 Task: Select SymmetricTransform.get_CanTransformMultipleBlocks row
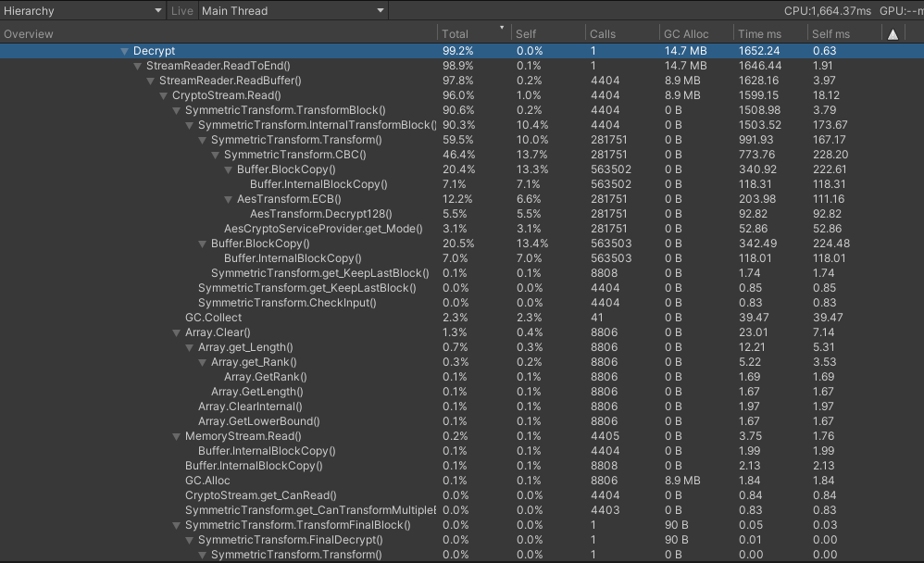click(462, 510)
